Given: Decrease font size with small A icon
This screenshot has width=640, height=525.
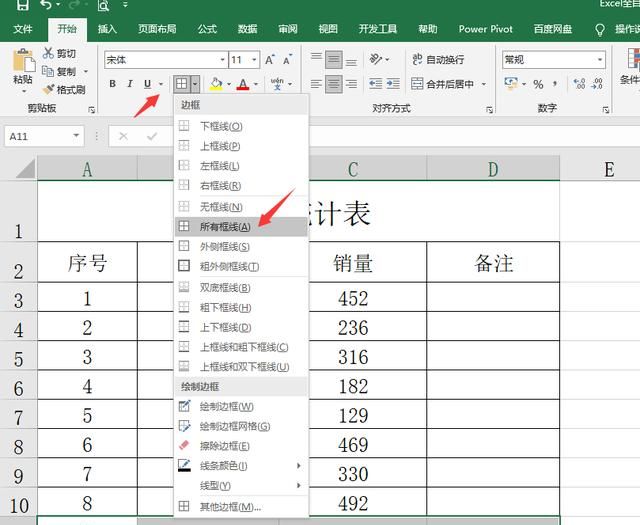Looking at the screenshot, I should click(288, 60).
